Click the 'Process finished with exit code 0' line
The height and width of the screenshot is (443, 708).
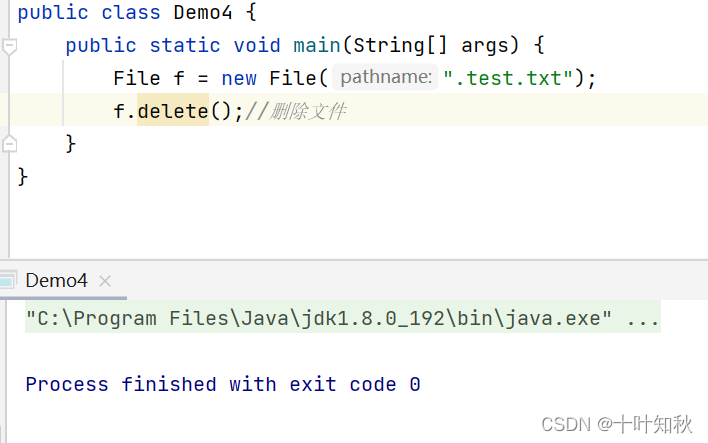(x=223, y=384)
